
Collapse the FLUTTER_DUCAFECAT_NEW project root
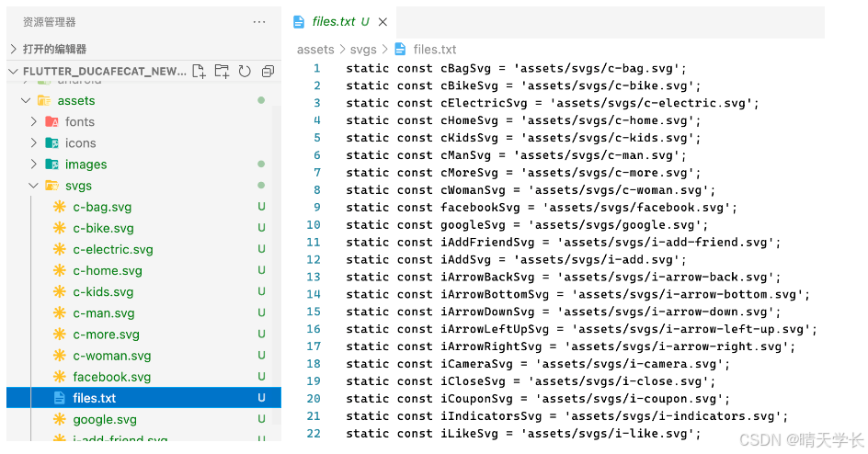pos(14,71)
